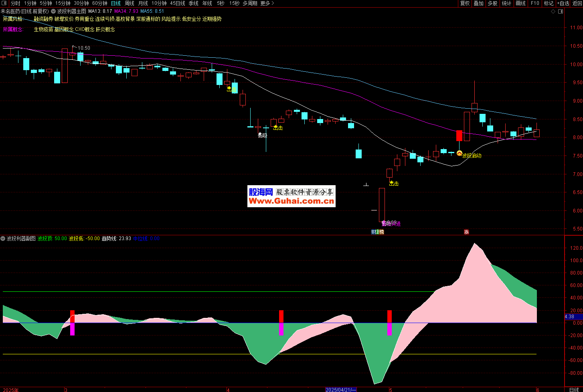Viewport: 583px width, 392px height.
Task: Click the stock title 未名医药(日线.前复权)
Action: click(24, 11)
